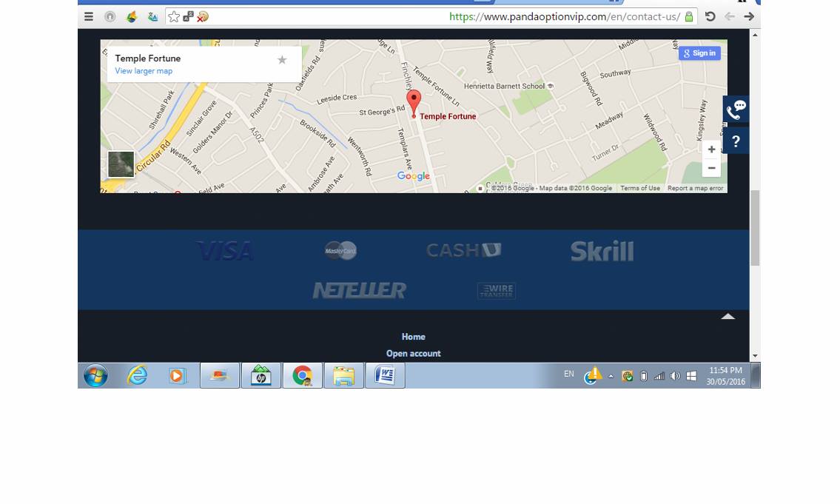Zoom in on the map

(711, 149)
